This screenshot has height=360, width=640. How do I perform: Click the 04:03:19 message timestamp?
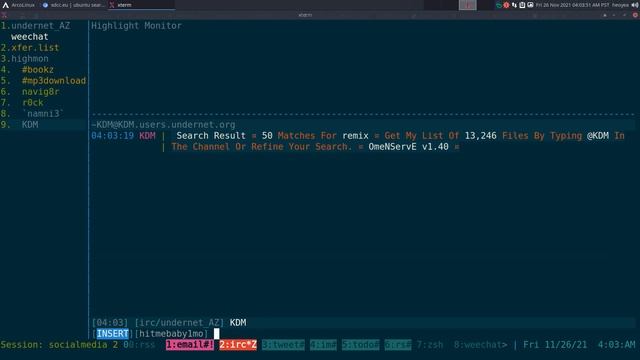pyautogui.click(x=112, y=136)
